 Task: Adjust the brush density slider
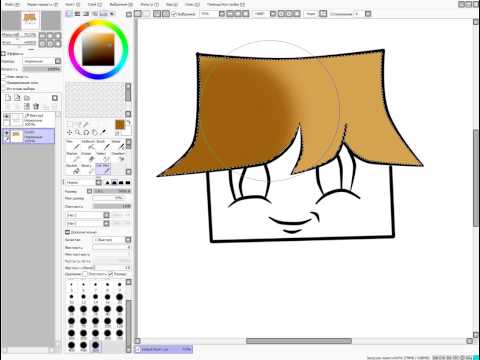(112, 206)
